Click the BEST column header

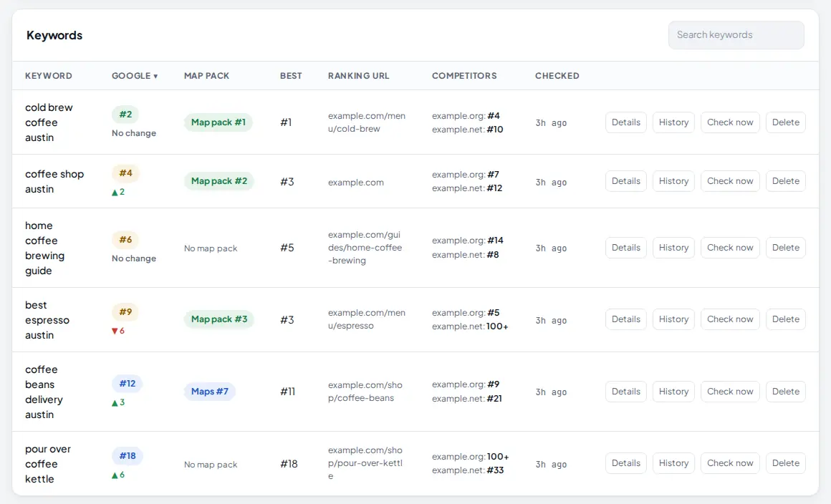(x=291, y=76)
